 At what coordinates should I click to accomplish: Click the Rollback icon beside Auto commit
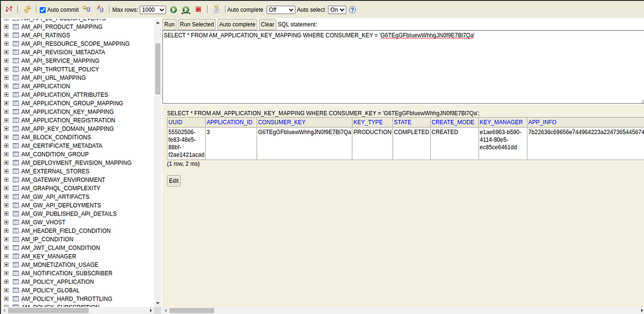pyautogui.click(x=87, y=9)
